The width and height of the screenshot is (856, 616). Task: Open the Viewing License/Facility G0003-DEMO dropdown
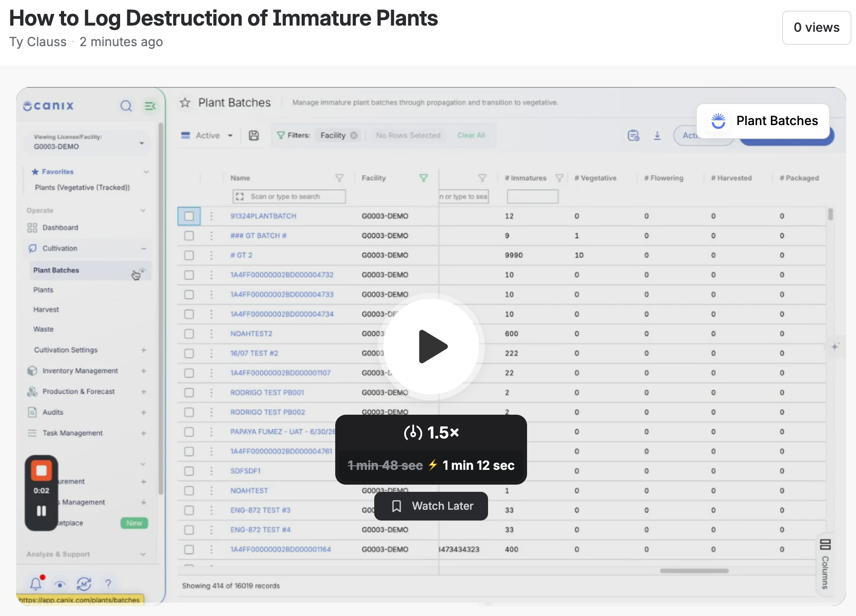[x=88, y=142]
